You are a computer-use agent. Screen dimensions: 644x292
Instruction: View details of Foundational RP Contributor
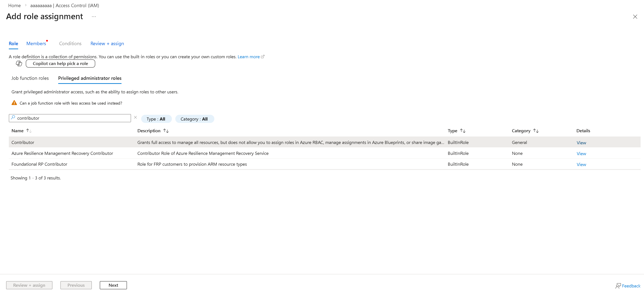point(581,165)
